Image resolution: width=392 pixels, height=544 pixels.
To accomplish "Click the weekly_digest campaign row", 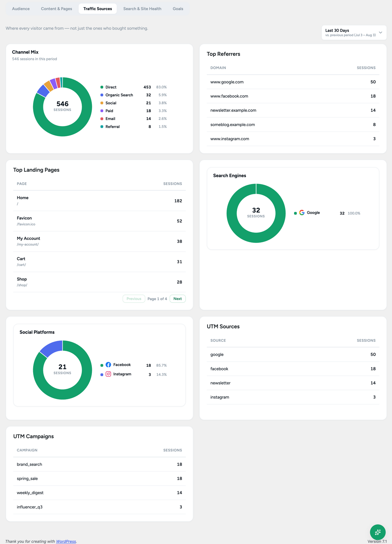I will (x=99, y=493).
